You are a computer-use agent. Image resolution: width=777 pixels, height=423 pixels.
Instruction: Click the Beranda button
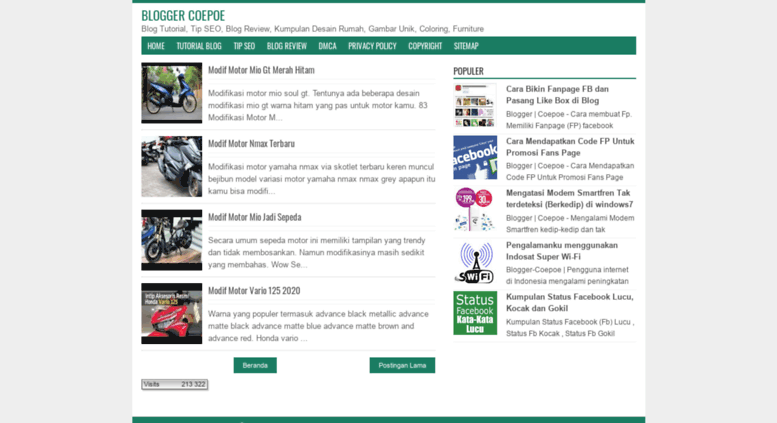click(255, 366)
